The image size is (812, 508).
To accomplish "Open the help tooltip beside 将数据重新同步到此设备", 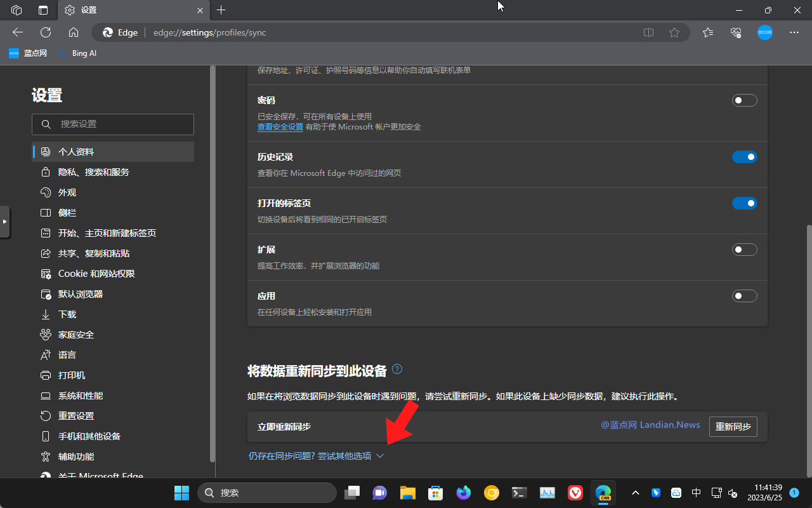I will (397, 369).
